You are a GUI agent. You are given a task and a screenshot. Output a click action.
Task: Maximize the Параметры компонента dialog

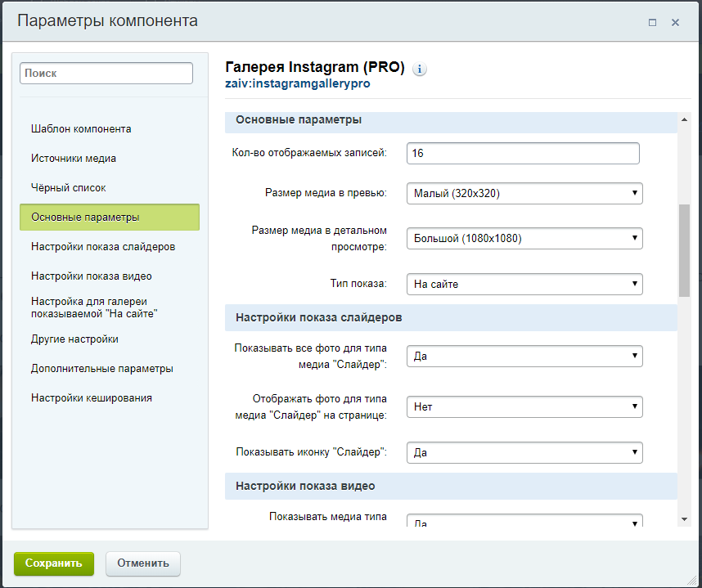pyautogui.click(x=652, y=23)
